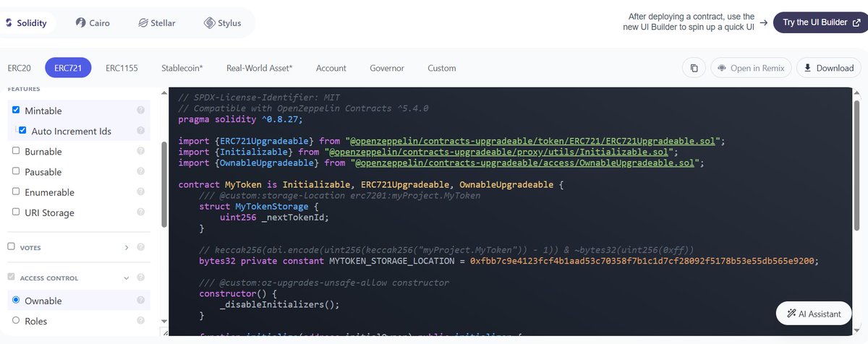Image resolution: width=868 pixels, height=344 pixels.
Task: Open help icon next to URI Storage
Action: pos(141,212)
